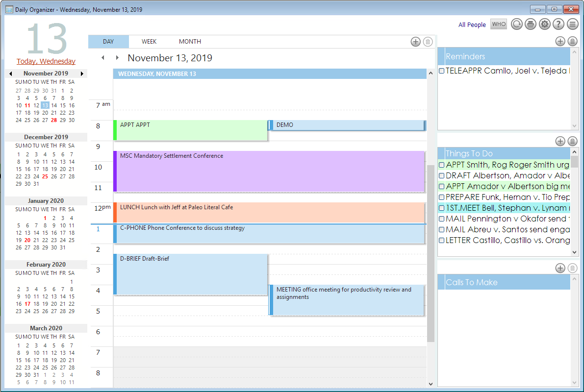
Task: Open settings with the gear icon
Action: click(544, 24)
